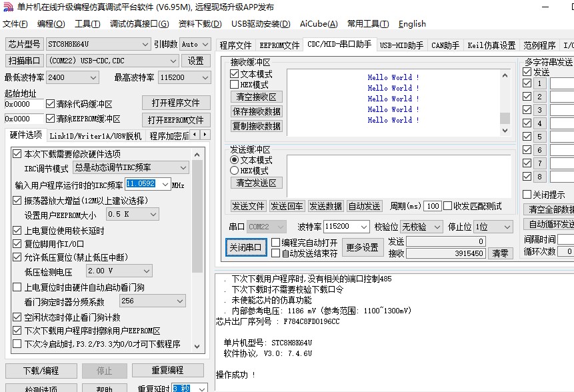
Task: Enable 上电复位时由硬件自动启动看门狗
Action: coord(17,287)
